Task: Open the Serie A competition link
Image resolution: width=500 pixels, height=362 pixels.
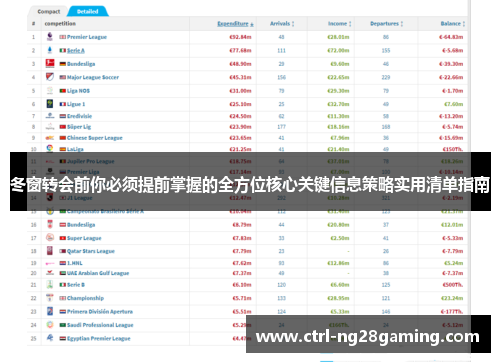Action: (x=76, y=51)
